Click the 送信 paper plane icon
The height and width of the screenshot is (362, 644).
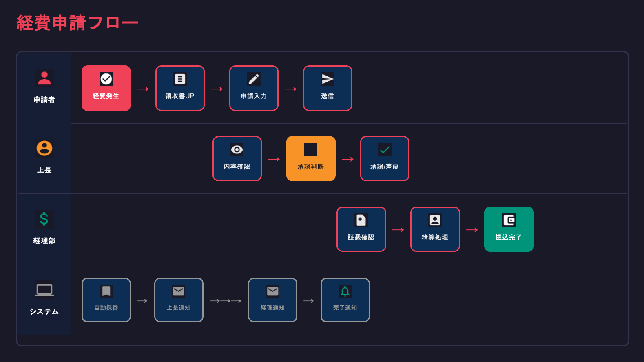(328, 79)
